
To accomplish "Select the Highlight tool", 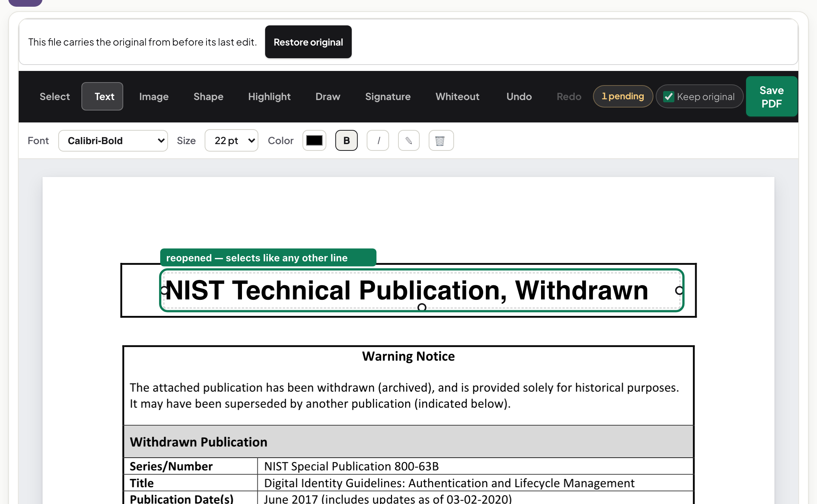I will click(x=269, y=96).
